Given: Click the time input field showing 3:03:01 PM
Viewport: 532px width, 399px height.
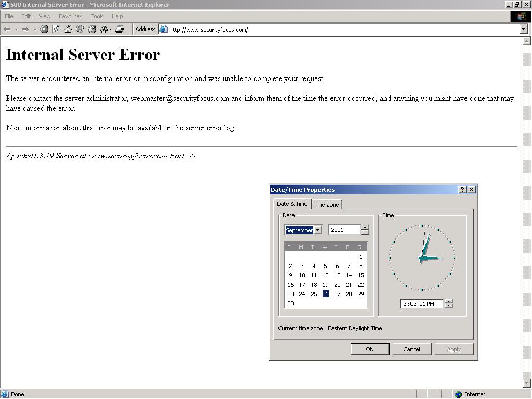Looking at the screenshot, I should (421, 304).
